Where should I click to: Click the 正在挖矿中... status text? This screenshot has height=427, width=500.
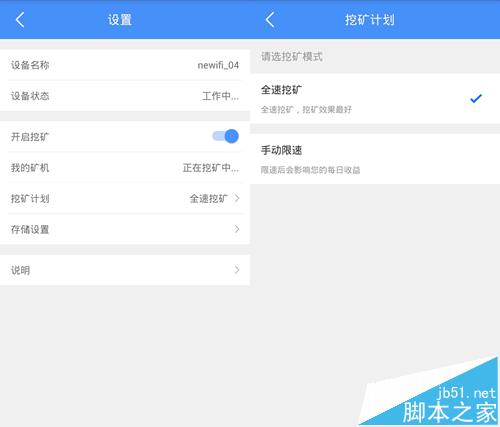point(211,168)
